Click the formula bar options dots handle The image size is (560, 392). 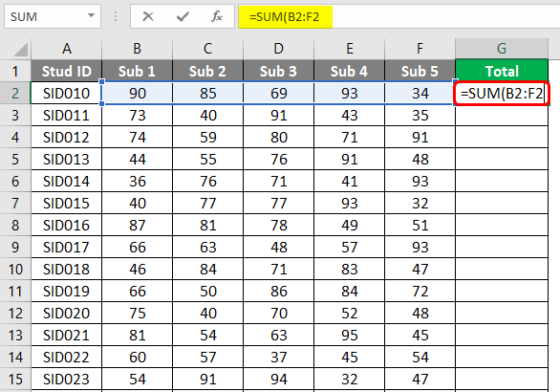(116, 16)
